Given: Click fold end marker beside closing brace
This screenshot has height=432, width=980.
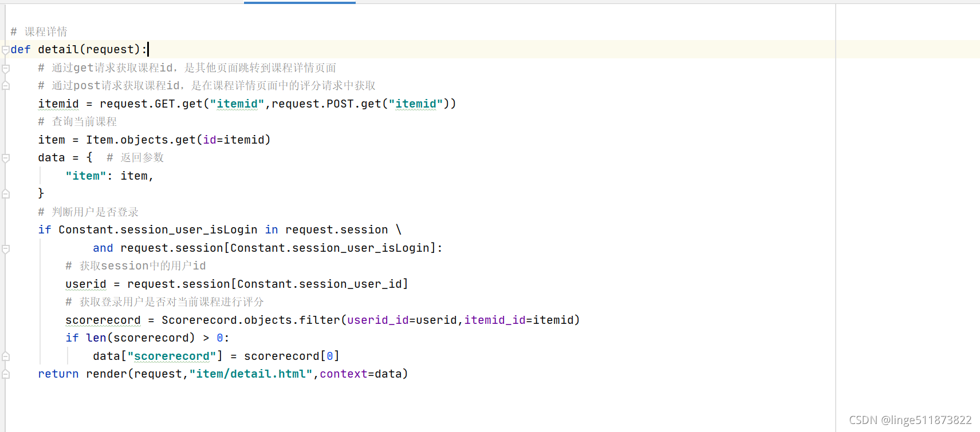Looking at the screenshot, I should [x=6, y=194].
